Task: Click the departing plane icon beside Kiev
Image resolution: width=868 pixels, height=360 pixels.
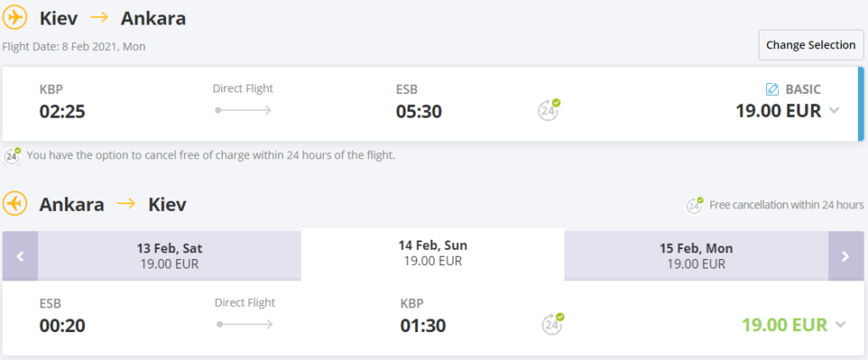Action: coord(15,18)
